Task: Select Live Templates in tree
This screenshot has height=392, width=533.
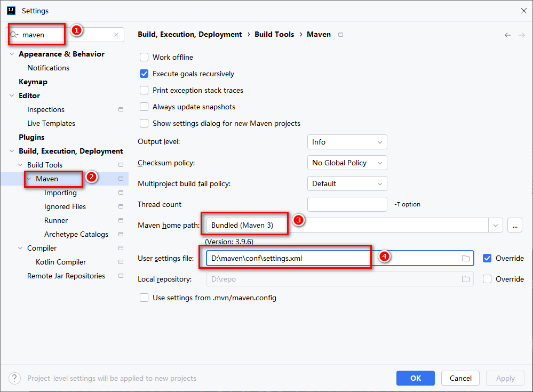Action: tap(51, 123)
